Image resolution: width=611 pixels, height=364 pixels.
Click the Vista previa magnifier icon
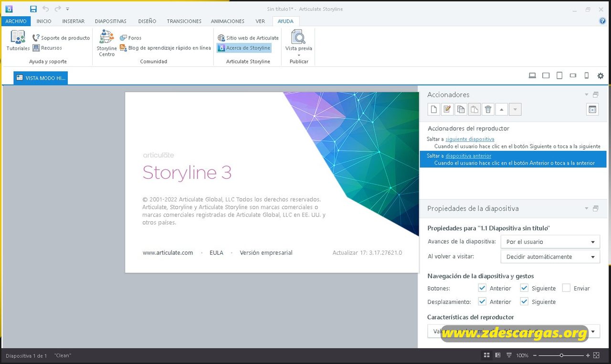coord(298,37)
